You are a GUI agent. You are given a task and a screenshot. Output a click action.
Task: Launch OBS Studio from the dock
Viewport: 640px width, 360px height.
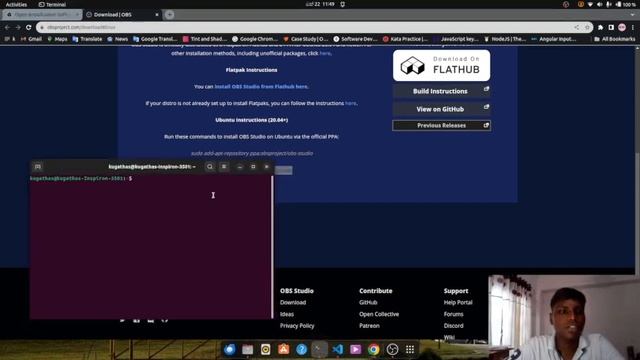point(392,349)
